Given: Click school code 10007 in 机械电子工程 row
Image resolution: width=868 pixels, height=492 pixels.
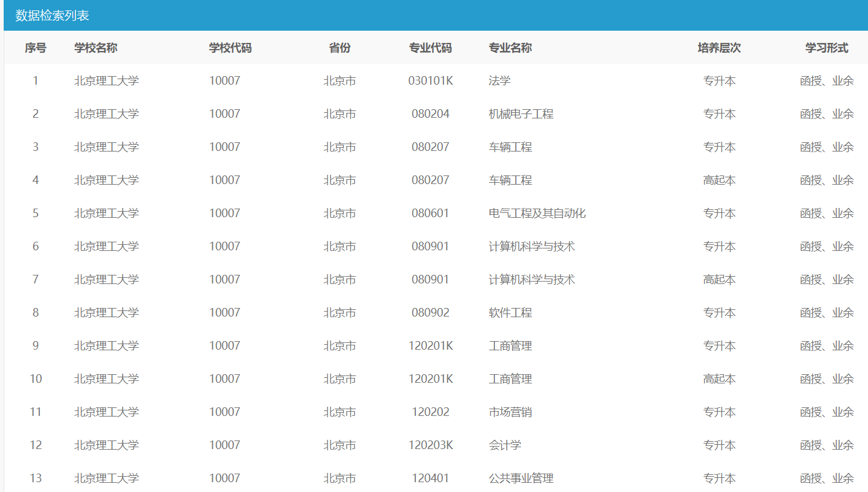Looking at the screenshot, I should (225, 113).
